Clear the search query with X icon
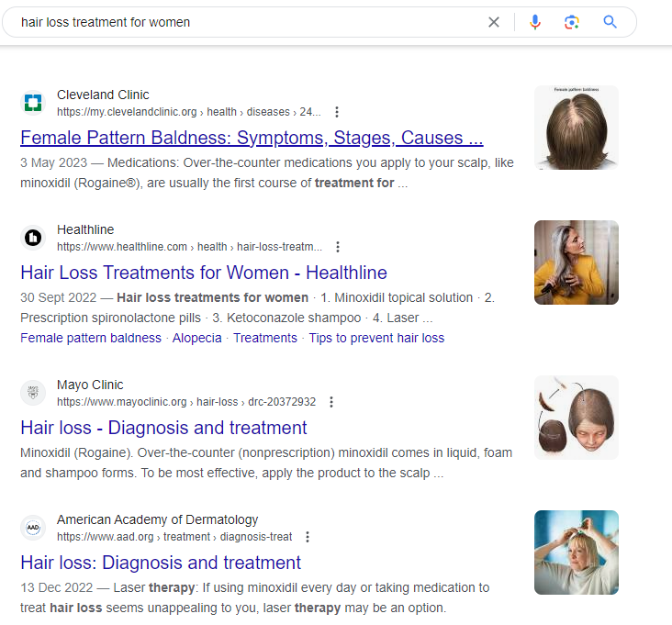Viewport: 672px width, 625px height. (494, 22)
